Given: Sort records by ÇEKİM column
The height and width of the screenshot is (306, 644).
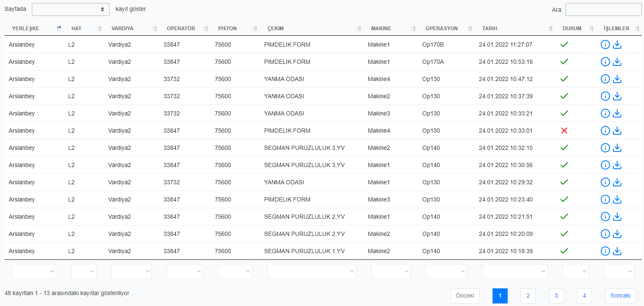Looking at the screenshot, I should 359,28.
